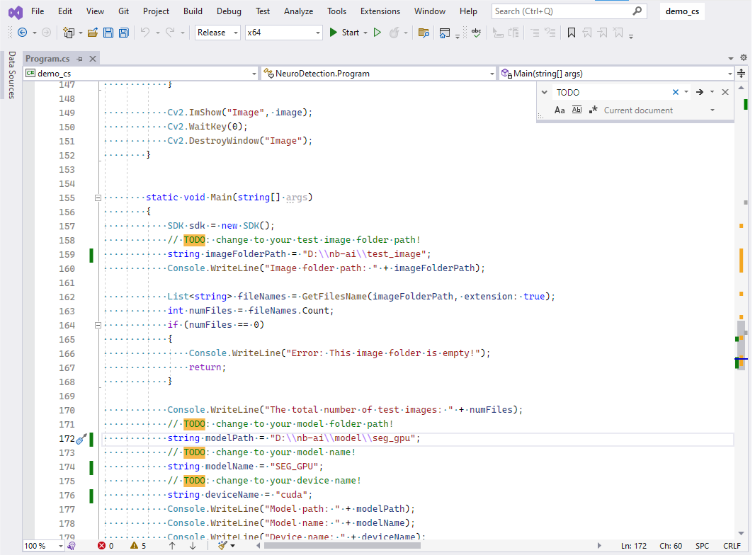Open the Data Sources side panel tab
The height and width of the screenshot is (560, 755).
pyautogui.click(x=11, y=75)
